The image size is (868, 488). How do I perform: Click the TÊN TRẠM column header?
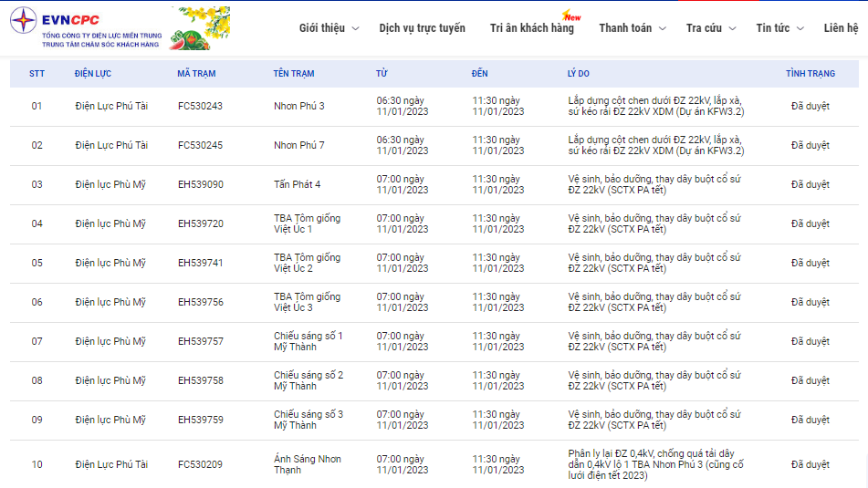(x=293, y=74)
